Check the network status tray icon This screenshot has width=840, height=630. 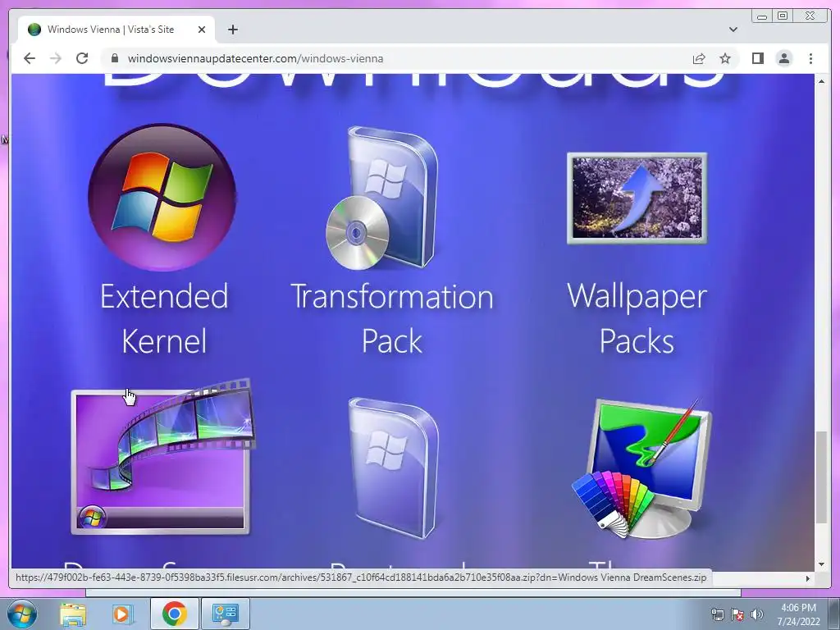tap(717, 614)
